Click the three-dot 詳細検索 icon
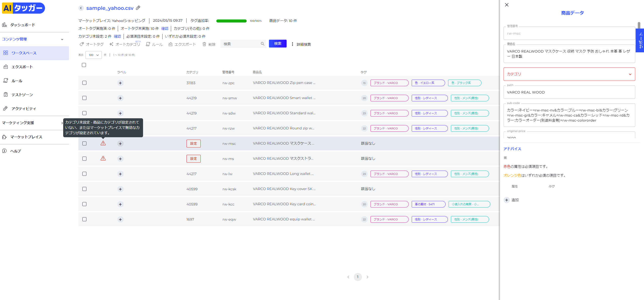The height and width of the screenshot is (300, 644). pyautogui.click(x=292, y=44)
